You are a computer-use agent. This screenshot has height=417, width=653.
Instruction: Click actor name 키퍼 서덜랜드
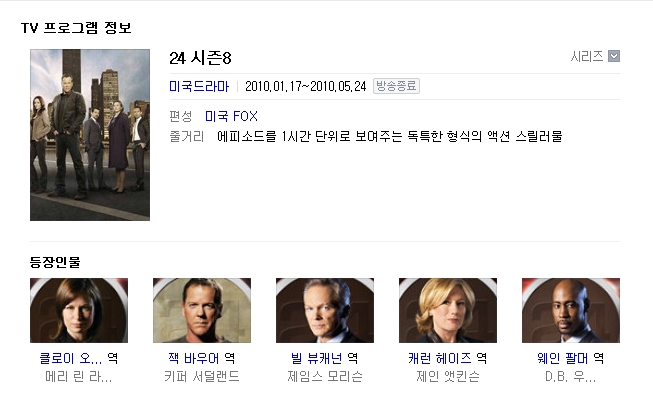tap(202, 377)
